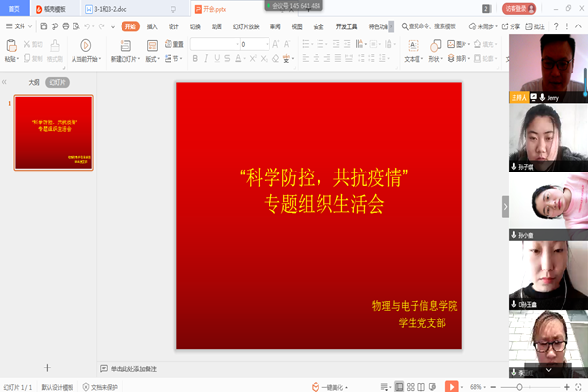Click the Print icon in quick toolbar
This screenshot has width=588, height=392.
coord(66,26)
